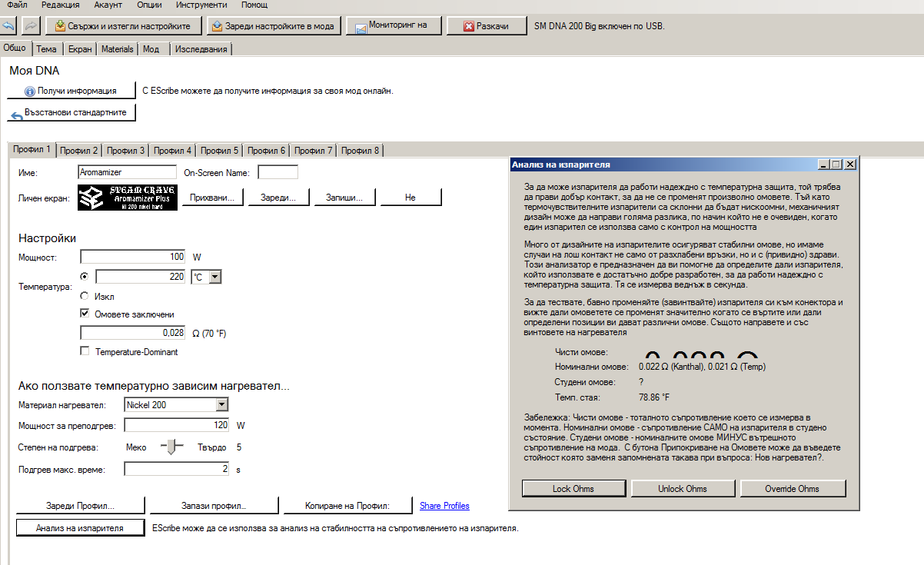Click 'Възстанови стандартните' restore button
Viewport: 924px width, 565px height.
(71, 113)
